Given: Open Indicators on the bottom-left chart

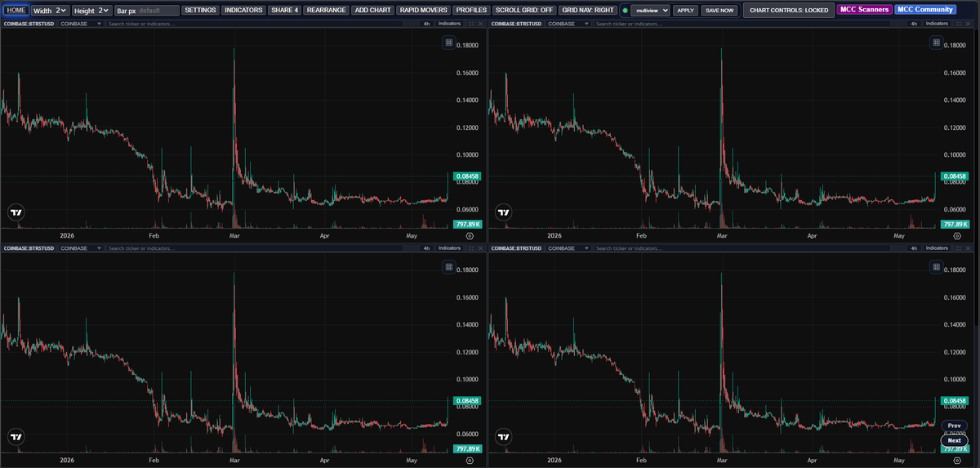Looking at the screenshot, I should tap(449, 247).
